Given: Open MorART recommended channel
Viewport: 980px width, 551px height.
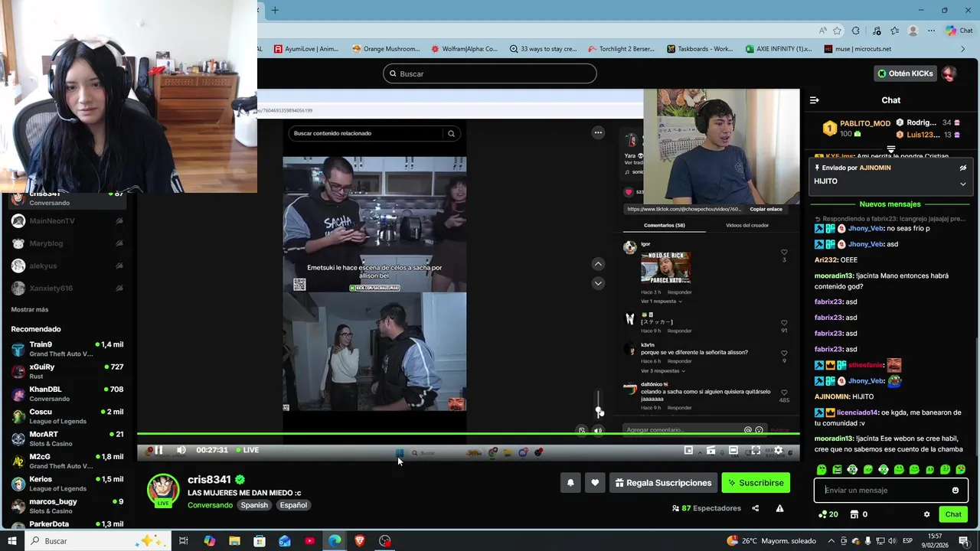Looking at the screenshot, I should coord(68,439).
